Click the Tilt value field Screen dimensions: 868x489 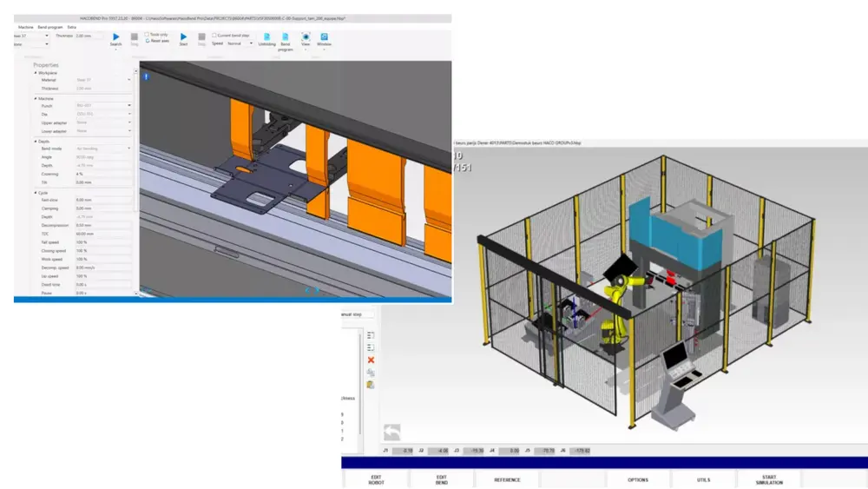pos(103,182)
